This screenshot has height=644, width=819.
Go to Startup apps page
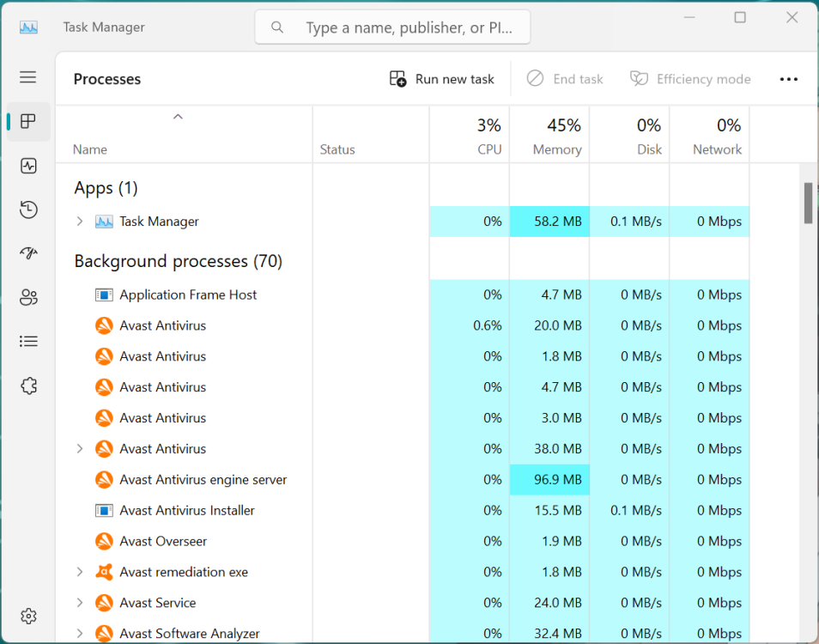tap(28, 253)
